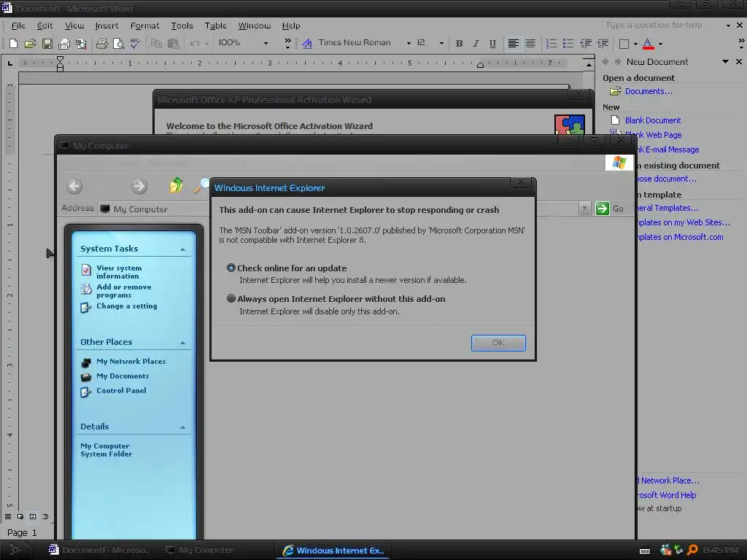Collapse the Details section in My Computer
Image resolution: width=747 pixels, height=560 pixels.
[182, 427]
